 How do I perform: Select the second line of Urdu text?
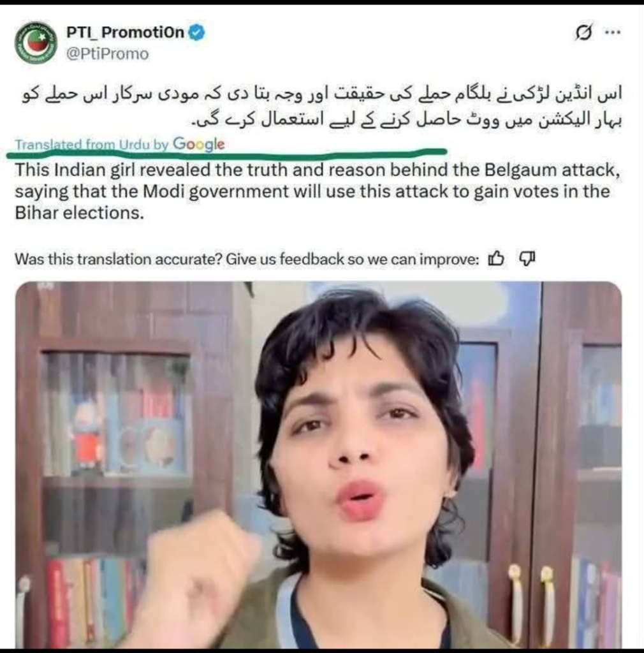407,121
